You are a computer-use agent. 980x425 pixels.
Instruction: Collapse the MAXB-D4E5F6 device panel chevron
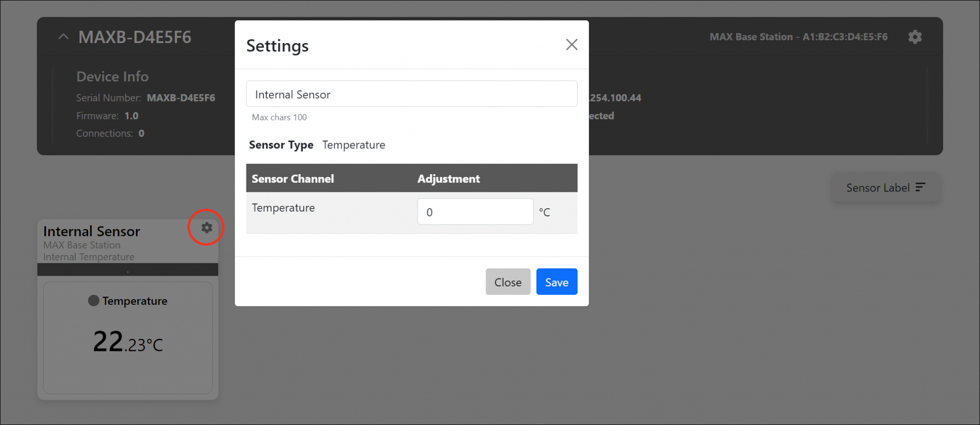(x=63, y=37)
